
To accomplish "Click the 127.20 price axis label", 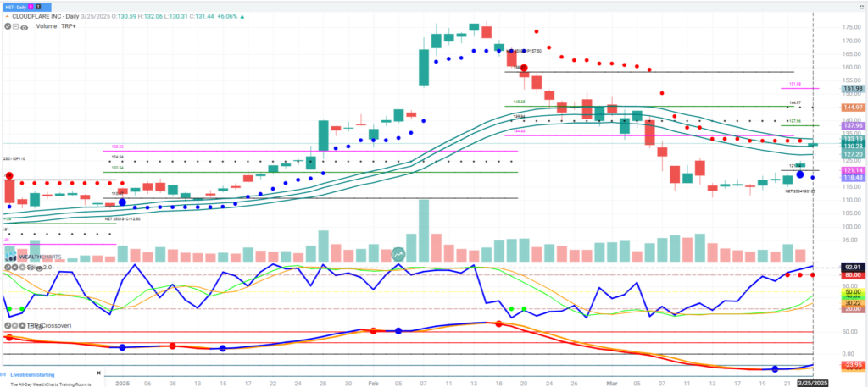I will pyautogui.click(x=853, y=154).
